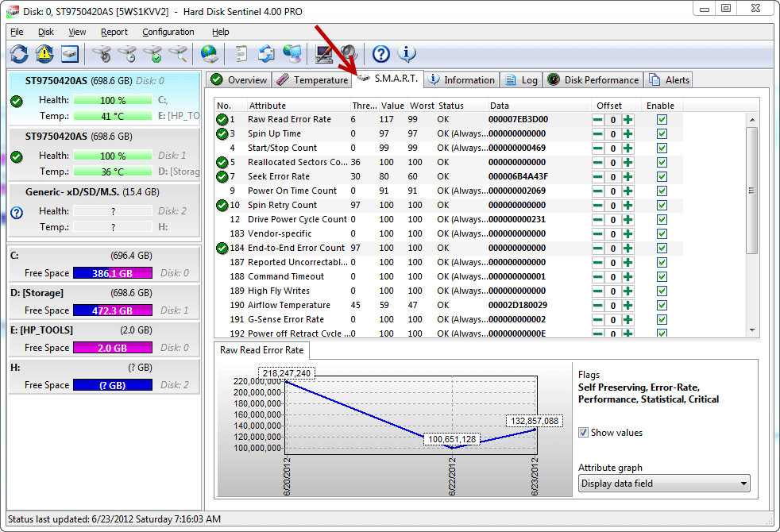This screenshot has width=780, height=532.
Task: Open the File menu
Action: tap(17, 32)
